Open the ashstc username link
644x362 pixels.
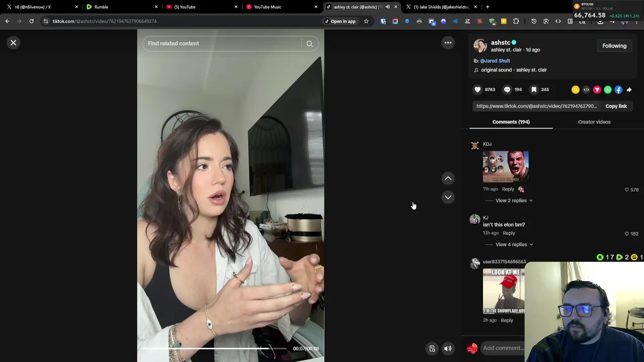tap(501, 43)
